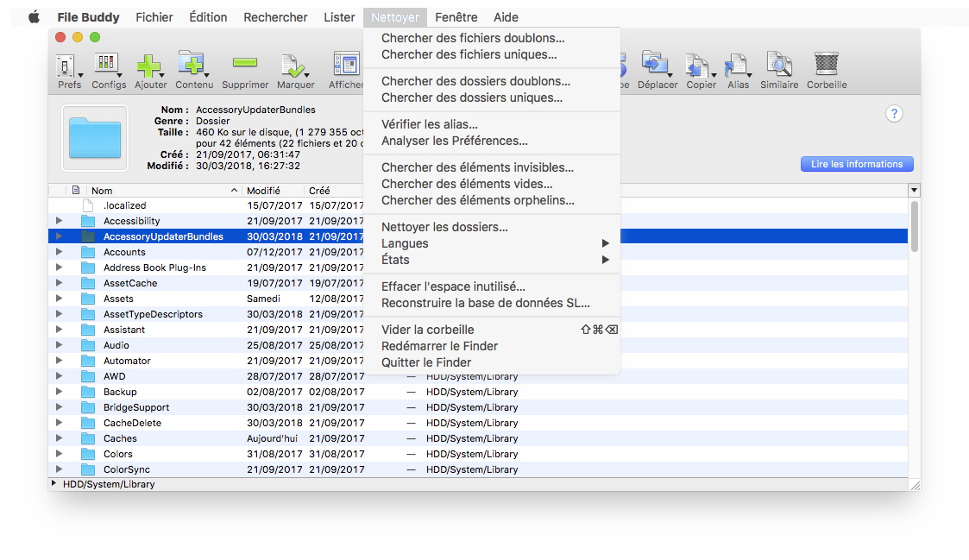Open the column options dropdown arrow
This screenshot has width=969, height=560.
(x=914, y=191)
